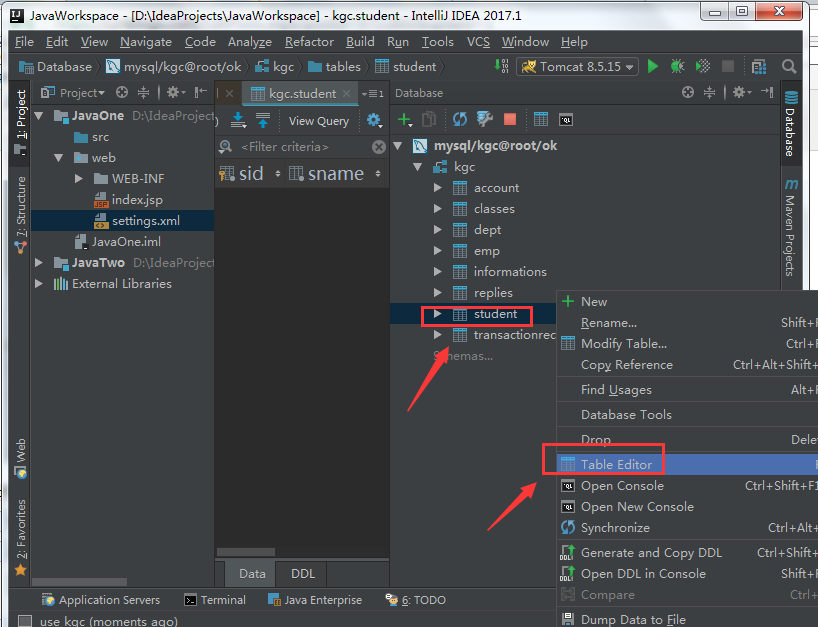
Task: Open the 6: TODO tool window
Action: point(415,600)
